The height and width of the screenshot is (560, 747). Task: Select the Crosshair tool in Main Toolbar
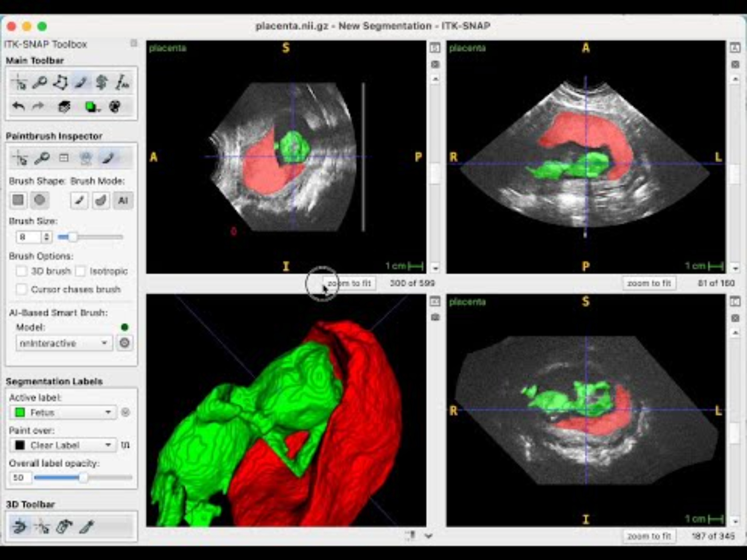click(x=19, y=83)
